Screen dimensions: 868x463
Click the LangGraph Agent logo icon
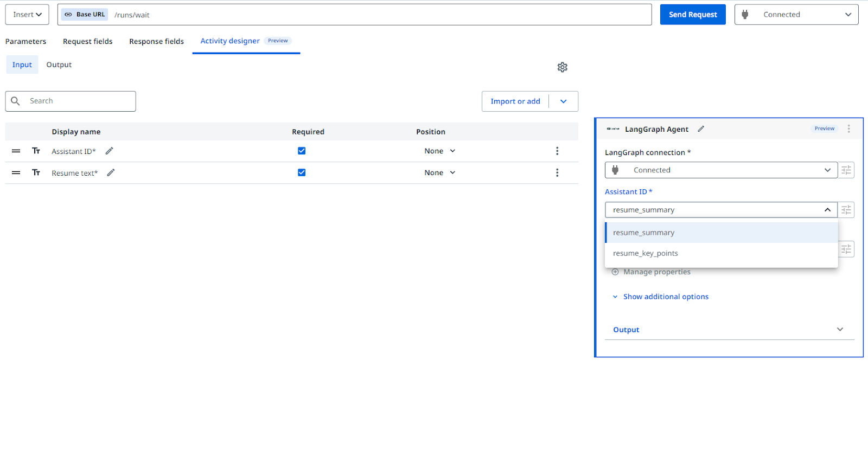613,129
